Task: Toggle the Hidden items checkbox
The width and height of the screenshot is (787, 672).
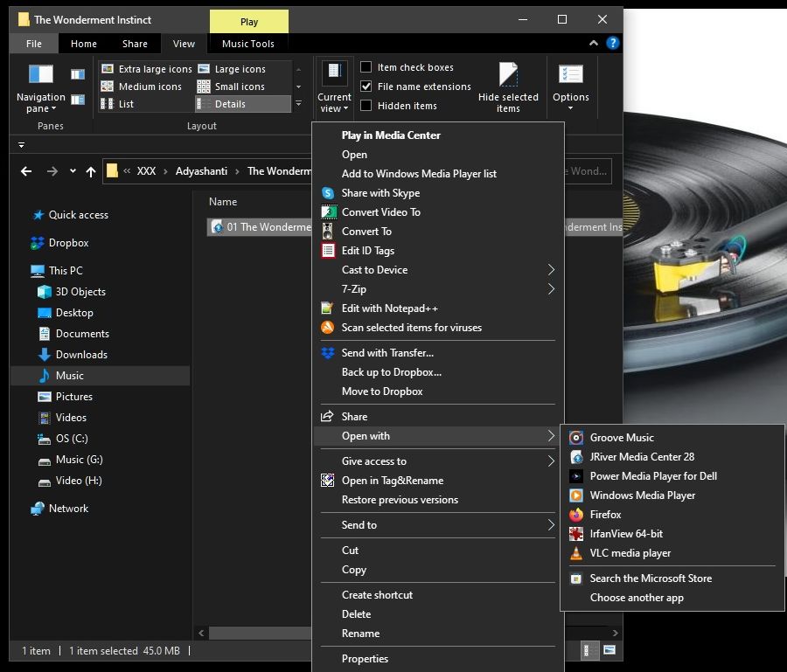Action: pyautogui.click(x=366, y=106)
